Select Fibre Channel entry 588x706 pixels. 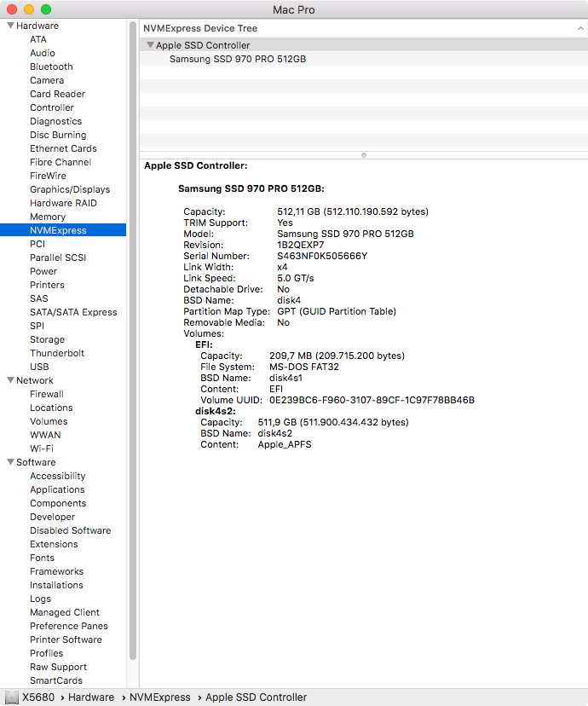[x=61, y=162]
